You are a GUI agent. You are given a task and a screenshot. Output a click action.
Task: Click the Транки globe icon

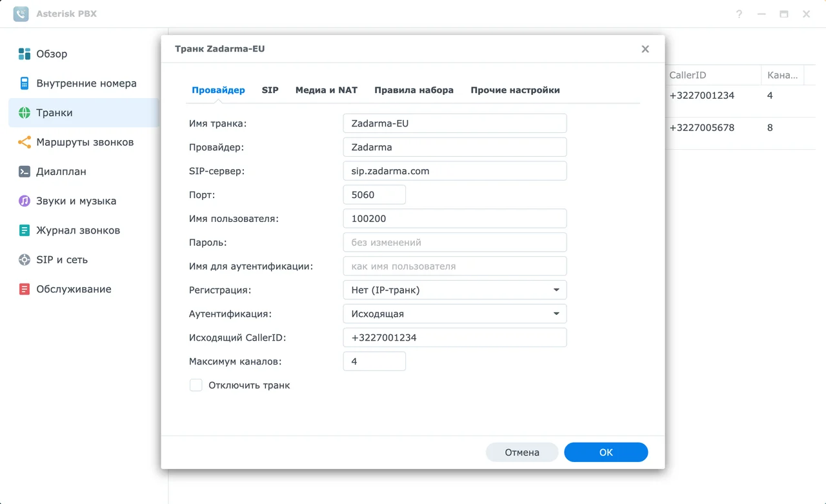coord(25,113)
